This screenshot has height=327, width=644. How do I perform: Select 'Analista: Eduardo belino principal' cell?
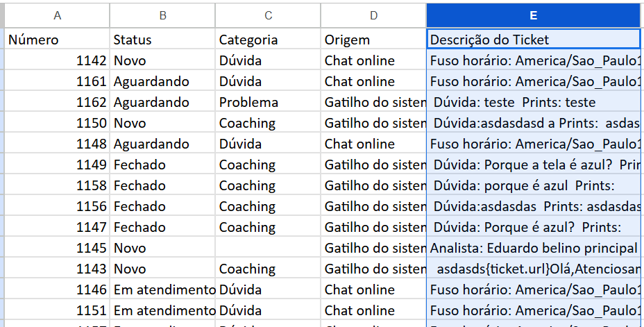click(534, 248)
